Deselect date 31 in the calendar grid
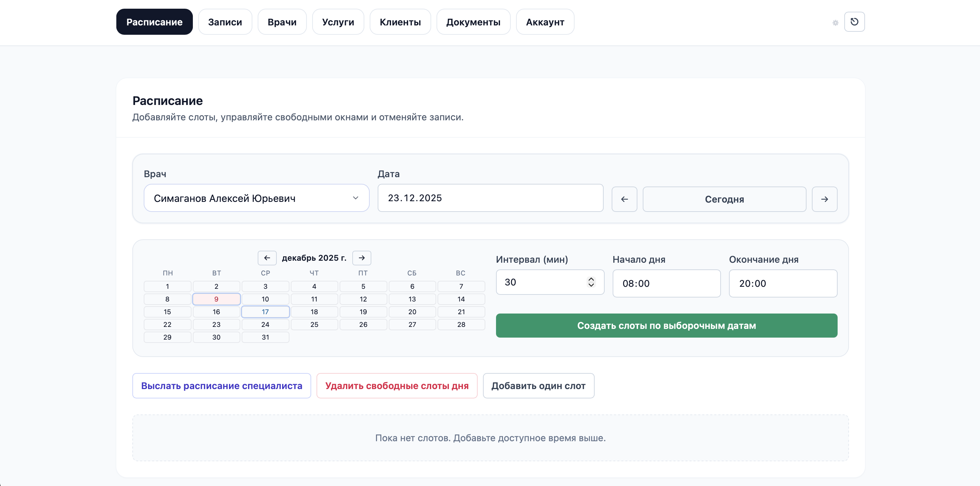The image size is (980, 486). tap(265, 337)
